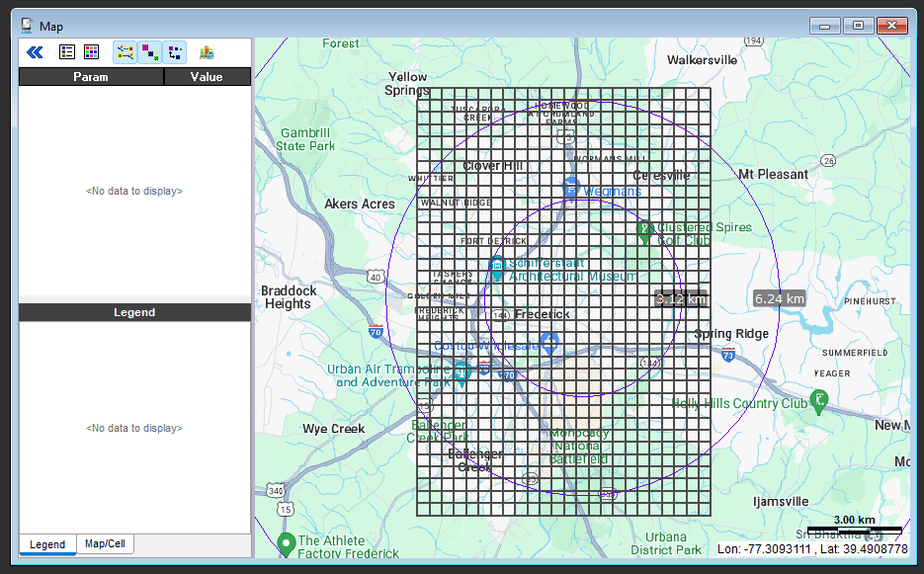Click the Wye Creek map label
Screen dimensions: 924x574
click(x=334, y=429)
